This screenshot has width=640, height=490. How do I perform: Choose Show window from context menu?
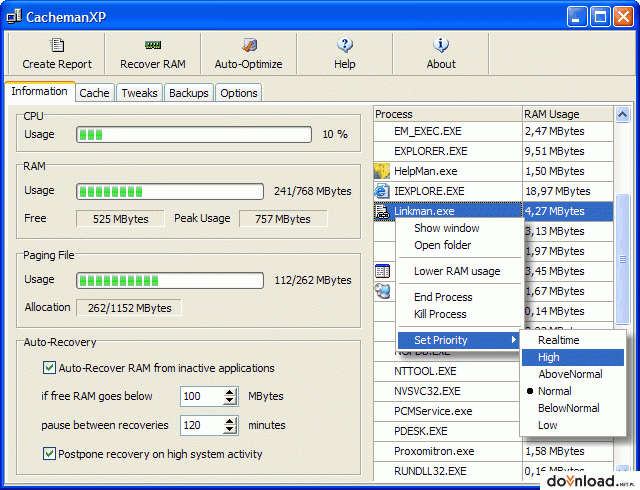coord(447,228)
